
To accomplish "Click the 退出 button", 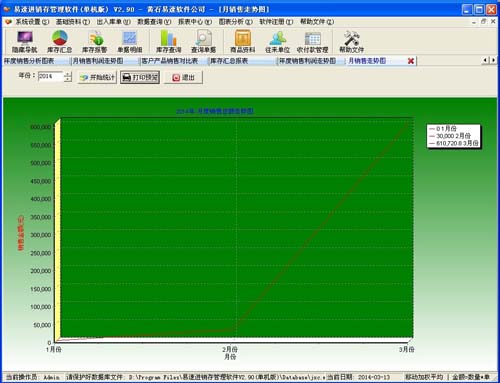I will tap(183, 77).
